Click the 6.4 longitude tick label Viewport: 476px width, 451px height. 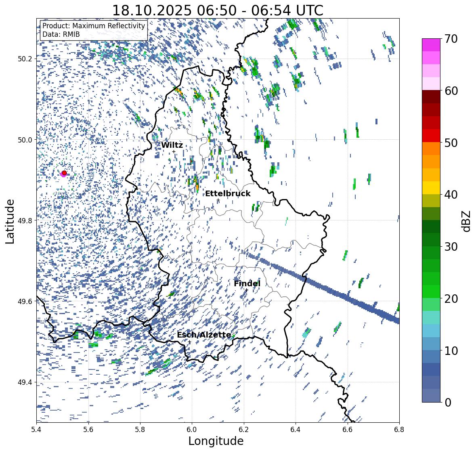(296, 430)
